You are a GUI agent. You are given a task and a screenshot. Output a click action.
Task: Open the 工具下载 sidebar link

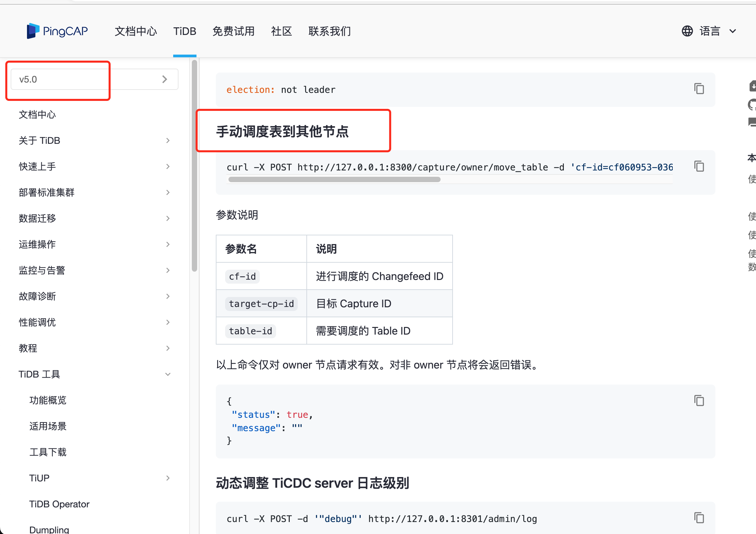tap(48, 452)
